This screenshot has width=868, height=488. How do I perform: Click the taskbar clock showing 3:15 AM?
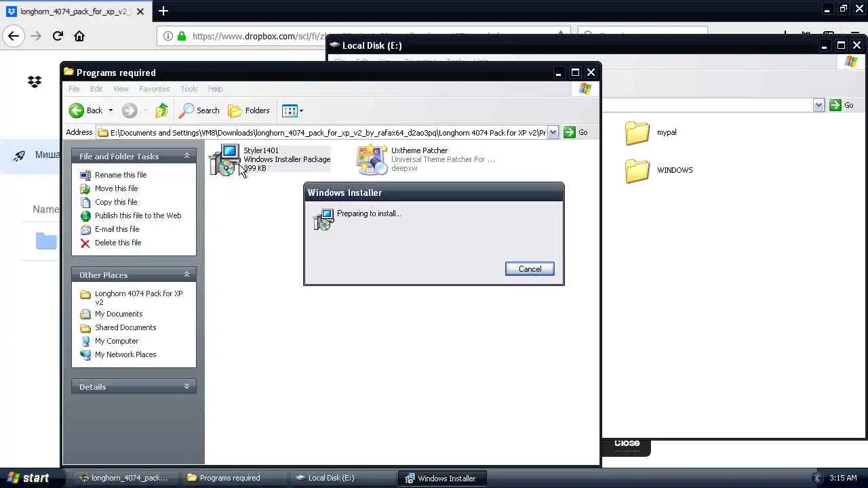tap(843, 478)
